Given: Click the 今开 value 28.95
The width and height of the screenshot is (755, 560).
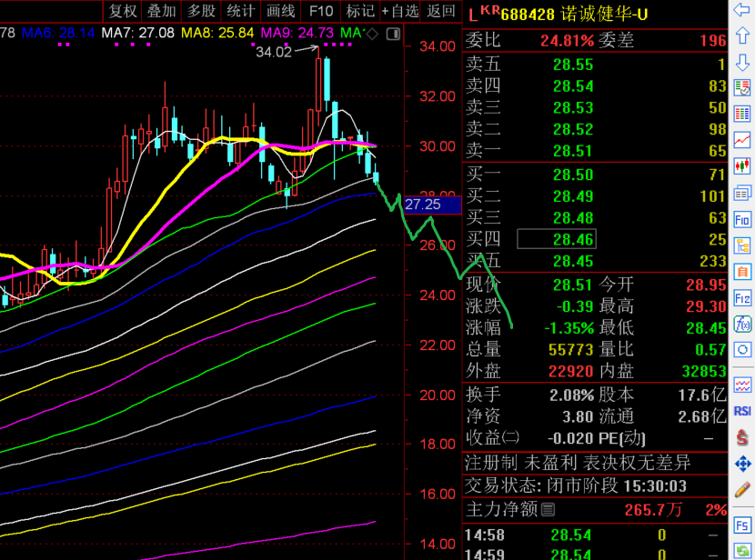Looking at the screenshot, I should tap(706, 285).
